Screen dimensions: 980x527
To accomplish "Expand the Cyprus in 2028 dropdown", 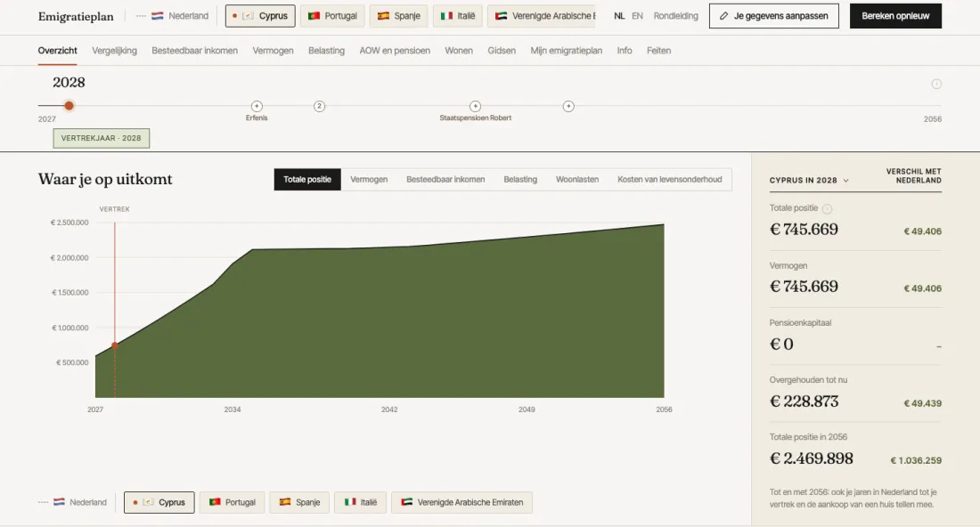I will [809, 180].
